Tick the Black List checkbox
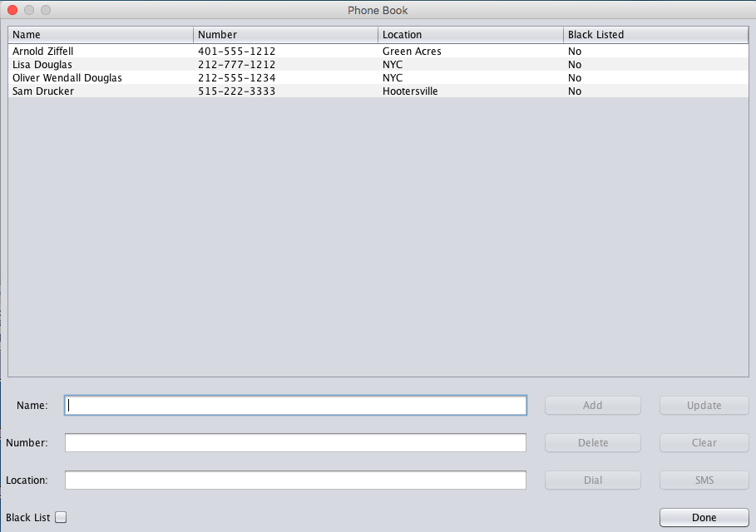This screenshot has width=756, height=532. pyautogui.click(x=61, y=517)
